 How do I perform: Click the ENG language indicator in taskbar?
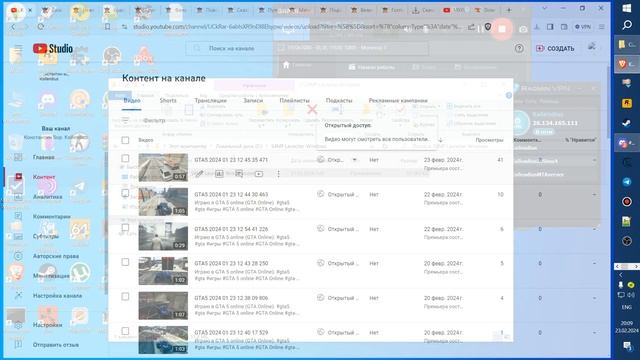[627, 307]
